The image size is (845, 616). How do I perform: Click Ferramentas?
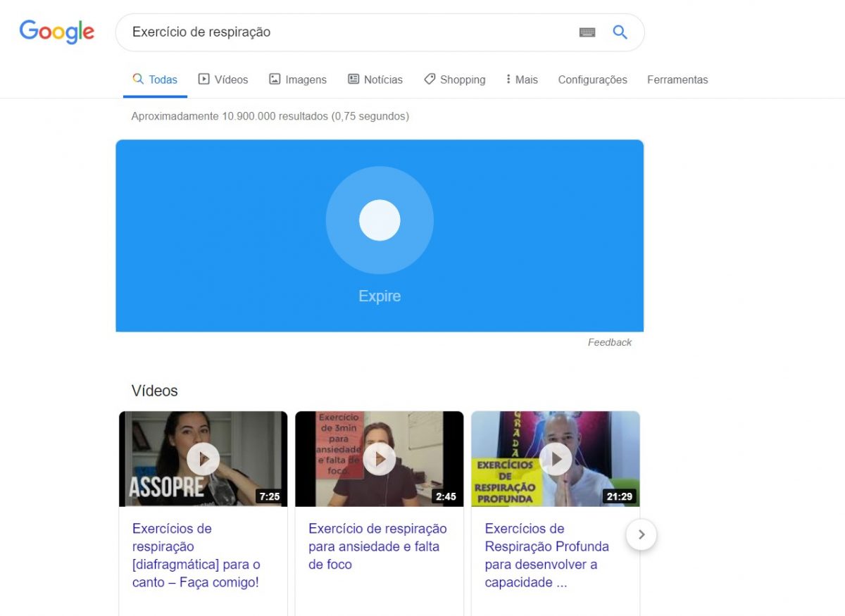(x=677, y=80)
